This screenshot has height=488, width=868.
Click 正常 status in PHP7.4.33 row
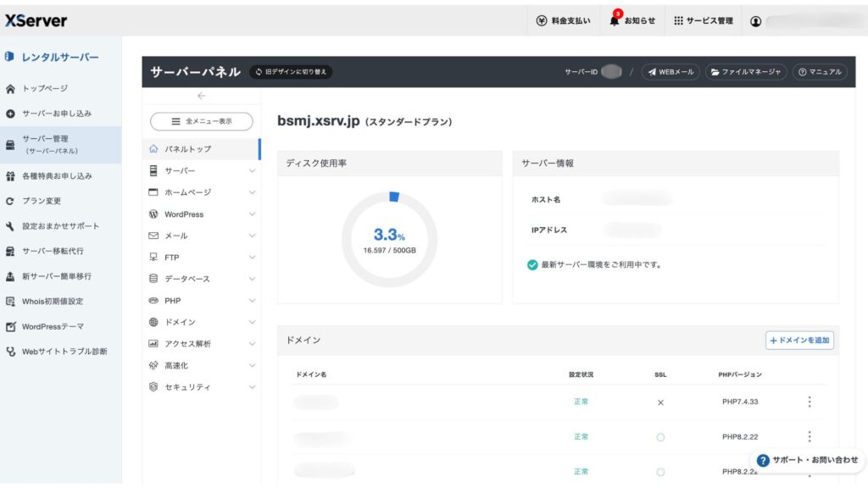(581, 402)
